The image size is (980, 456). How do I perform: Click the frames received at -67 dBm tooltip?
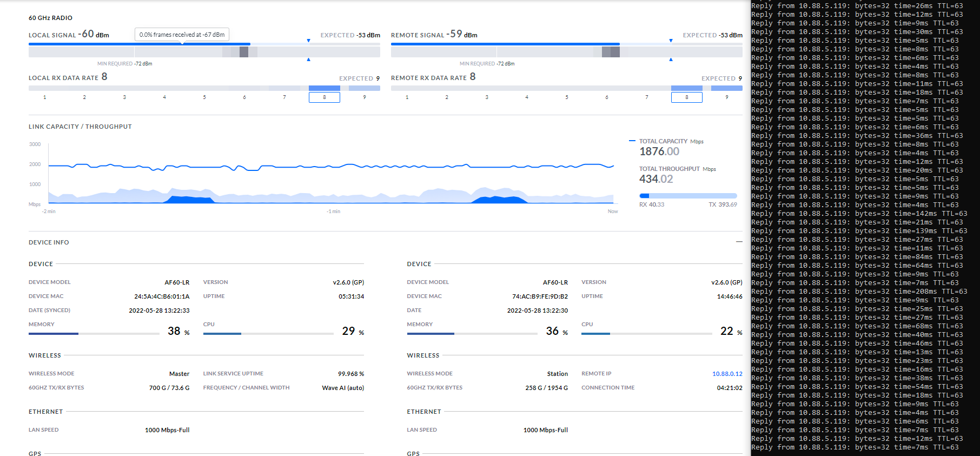182,35
